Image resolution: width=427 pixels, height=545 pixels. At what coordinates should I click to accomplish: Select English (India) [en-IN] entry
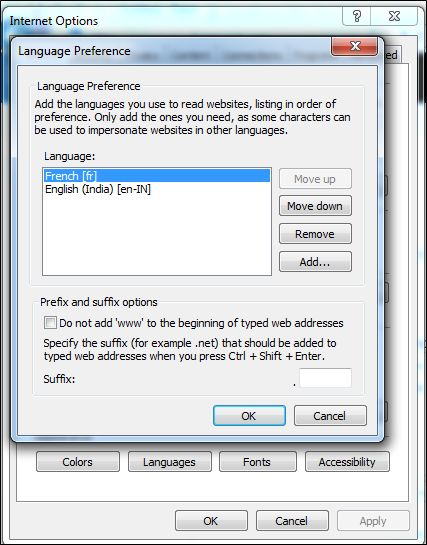(x=98, y=189)
